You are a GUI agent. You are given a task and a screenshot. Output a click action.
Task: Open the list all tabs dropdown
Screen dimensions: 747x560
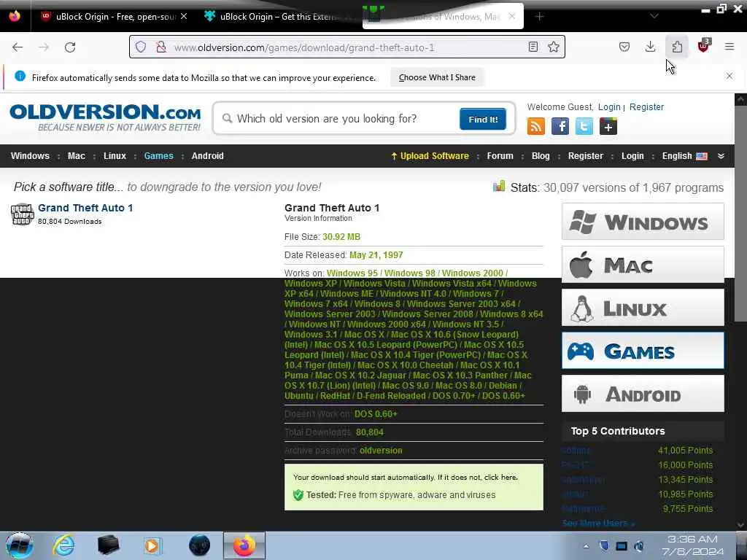654,16
